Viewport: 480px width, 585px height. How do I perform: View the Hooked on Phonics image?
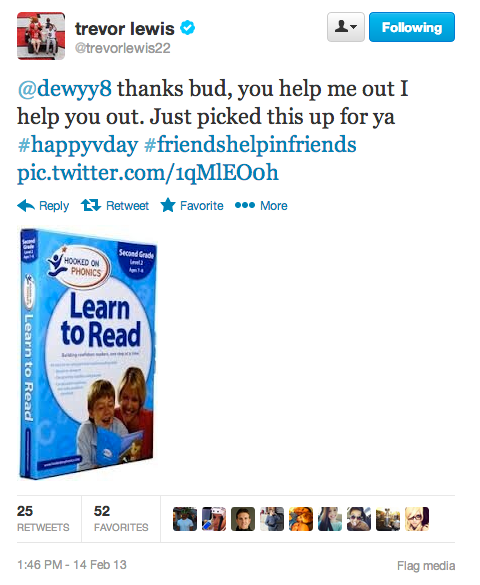pyautogui.click(x=88, y=354)
